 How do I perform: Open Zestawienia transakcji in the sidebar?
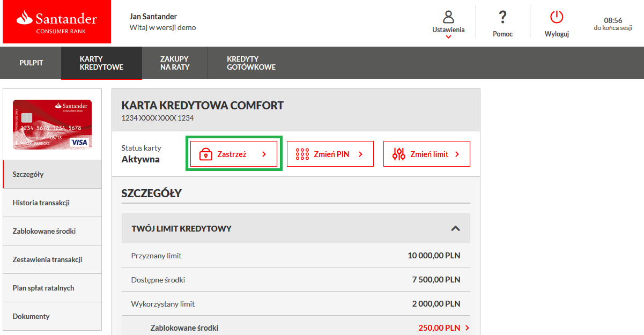coord(52,259)
